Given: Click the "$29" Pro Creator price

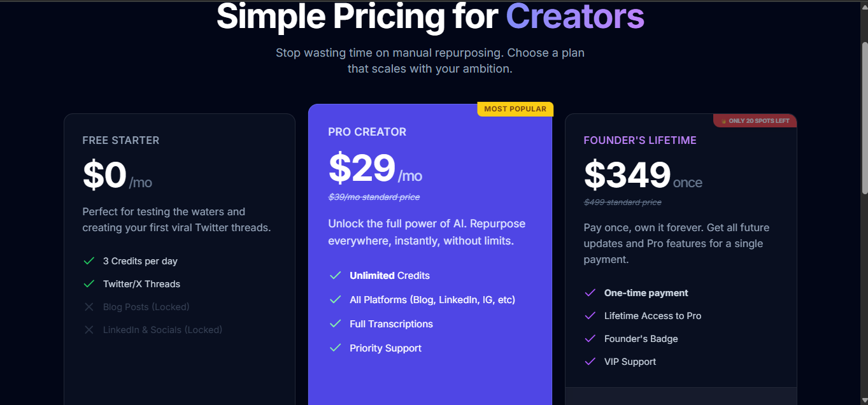Looking at the screenshot, I should pos(362,168).
